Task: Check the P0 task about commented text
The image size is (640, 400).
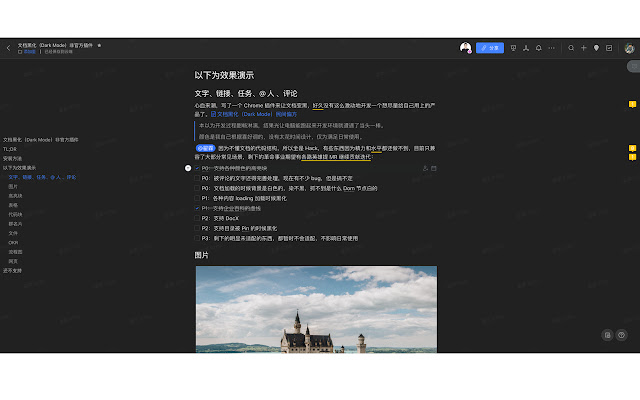Action: pyautogui.click(x=197, y=178)
